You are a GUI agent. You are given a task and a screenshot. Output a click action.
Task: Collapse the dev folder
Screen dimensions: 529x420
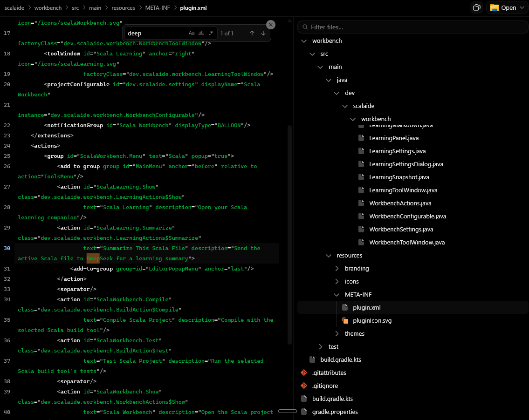(x=337, y=93)
